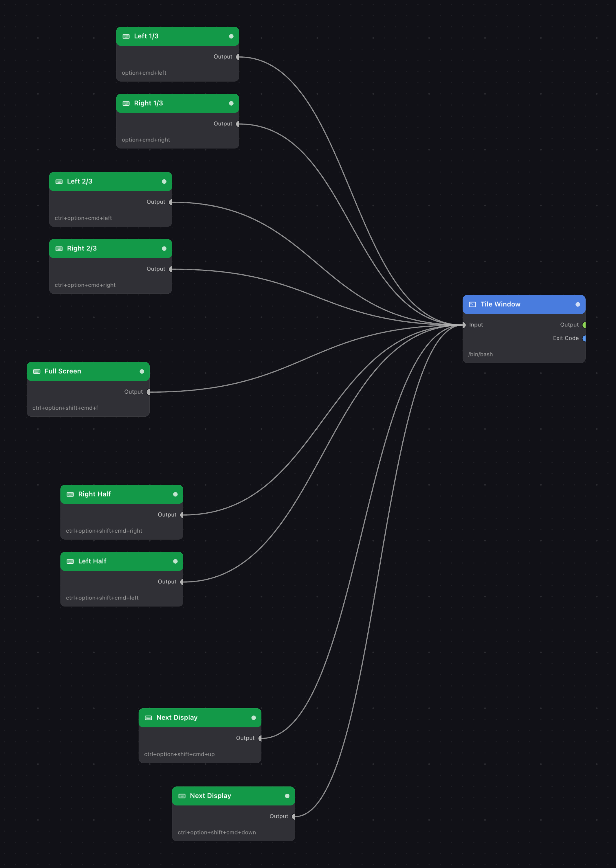Select the Left Half node title
Viewport: 616px width, 868px height.
92,561
